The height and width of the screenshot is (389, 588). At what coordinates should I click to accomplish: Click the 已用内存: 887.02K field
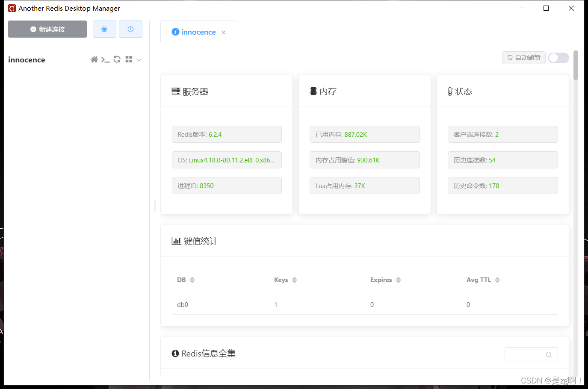click(365, 134)
